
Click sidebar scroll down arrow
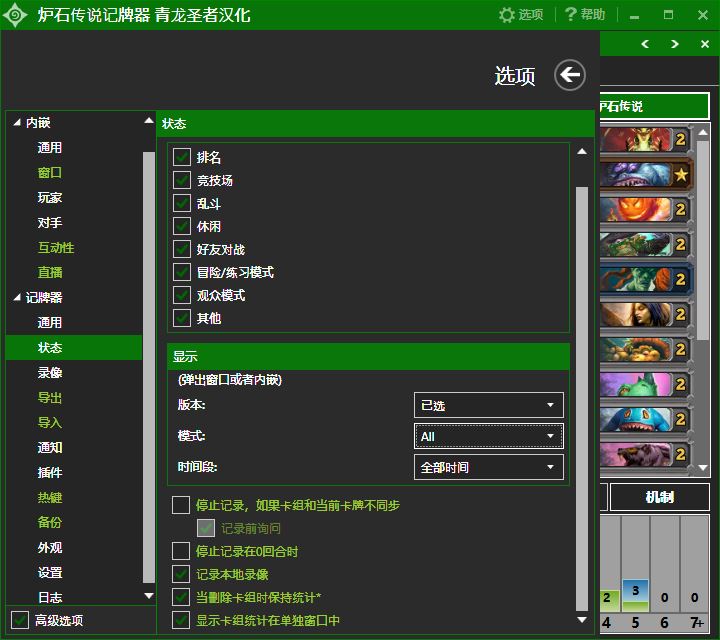coord(149,596)
